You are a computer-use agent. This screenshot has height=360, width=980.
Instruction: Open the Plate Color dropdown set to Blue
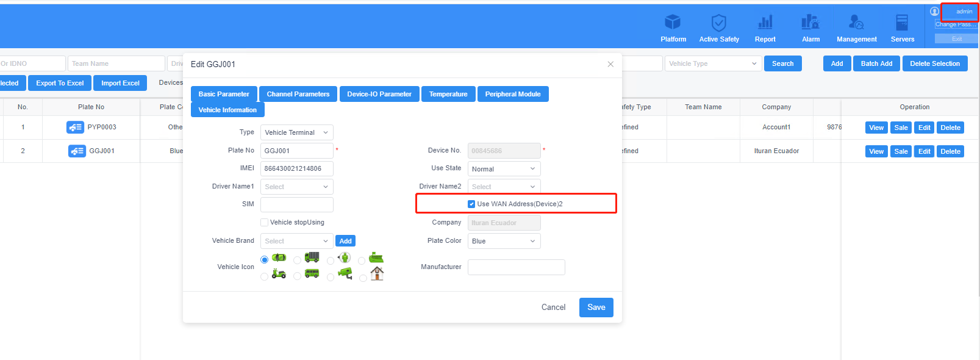(504, 241)
